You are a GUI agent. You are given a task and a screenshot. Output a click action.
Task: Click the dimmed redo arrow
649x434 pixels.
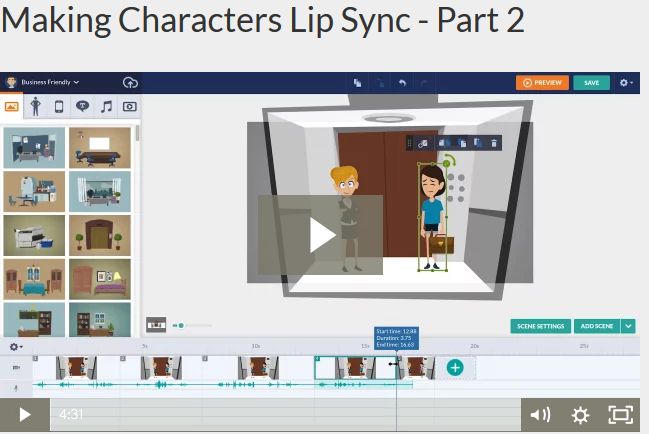[424, 83]
